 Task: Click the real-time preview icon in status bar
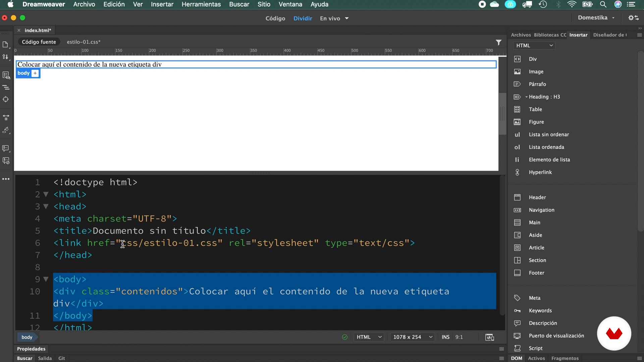[489, 337]
